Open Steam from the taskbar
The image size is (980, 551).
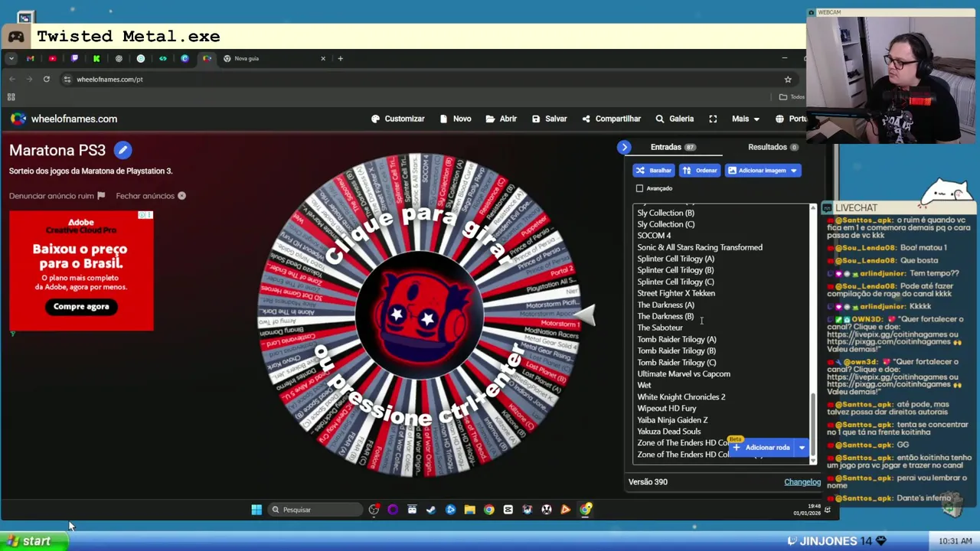tap(431, 510)
